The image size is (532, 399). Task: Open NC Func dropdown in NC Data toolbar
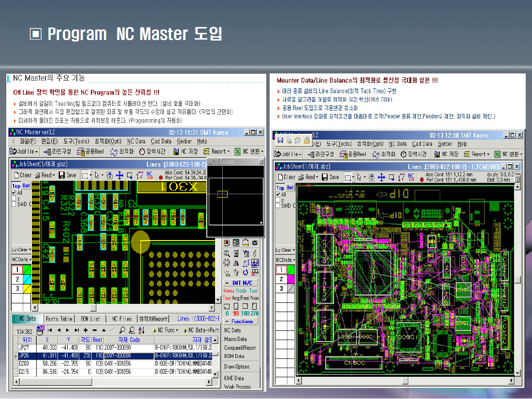pyautogui.click(x=165, y=330)
